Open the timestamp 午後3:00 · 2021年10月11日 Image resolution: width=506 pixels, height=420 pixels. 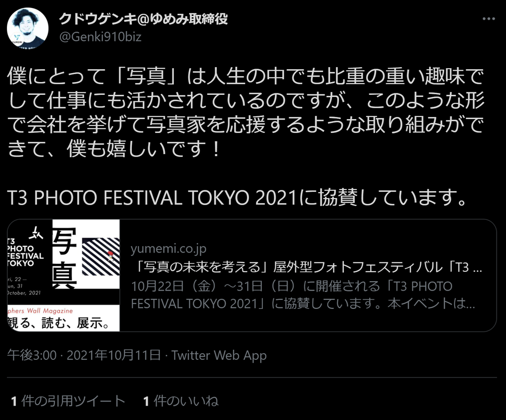(84, 355)
